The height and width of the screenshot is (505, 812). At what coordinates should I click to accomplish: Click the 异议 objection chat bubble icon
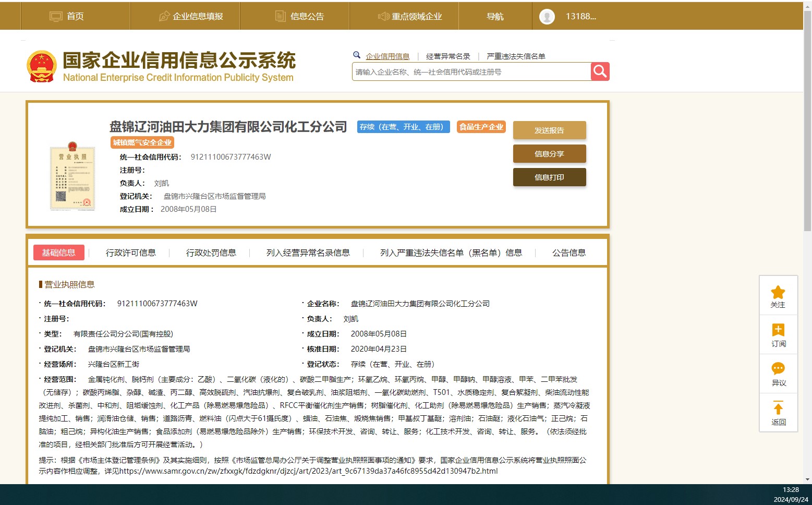pyautogui.click(x=778, y=369)
